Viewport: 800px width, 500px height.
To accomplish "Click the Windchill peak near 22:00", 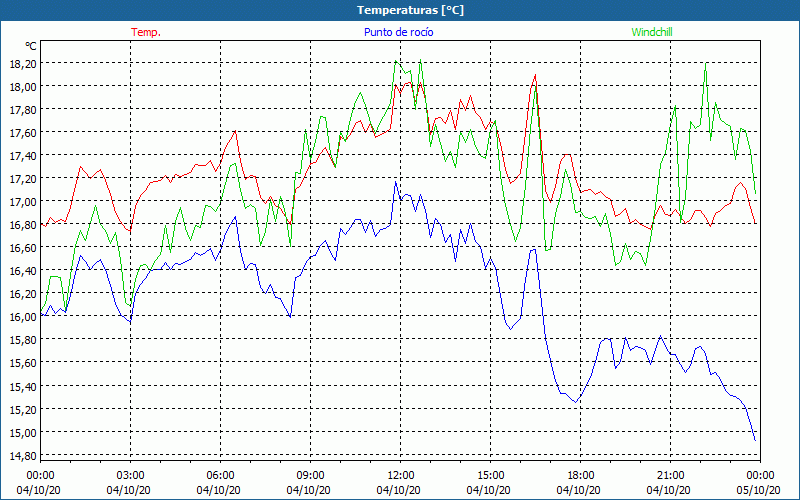I will (x=706, y=63).
